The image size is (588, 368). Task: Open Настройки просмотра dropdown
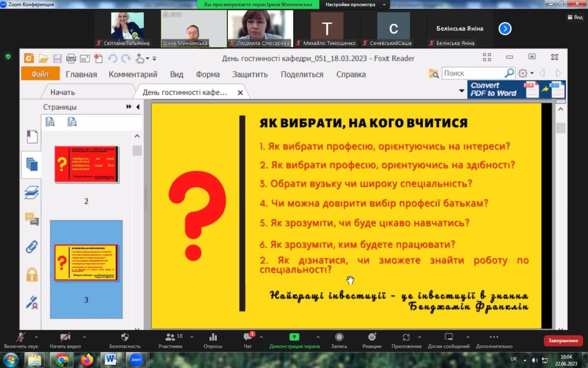pos(356,5)
